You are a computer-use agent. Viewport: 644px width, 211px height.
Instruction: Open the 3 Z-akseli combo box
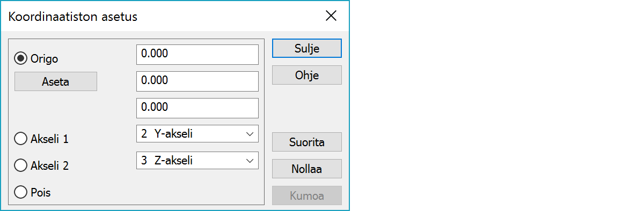[197, 161]
